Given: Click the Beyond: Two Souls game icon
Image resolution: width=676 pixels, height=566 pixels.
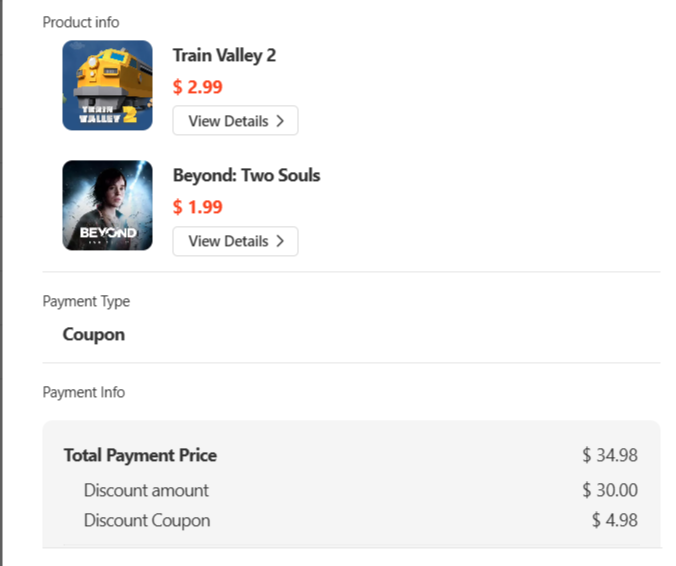Looking at the screenshot, I should point(107,205).
